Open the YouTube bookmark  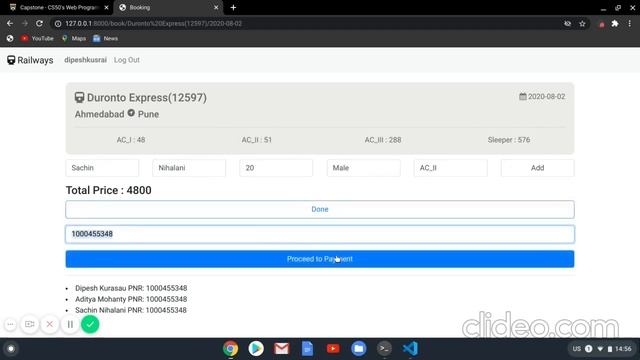[37, 38]
